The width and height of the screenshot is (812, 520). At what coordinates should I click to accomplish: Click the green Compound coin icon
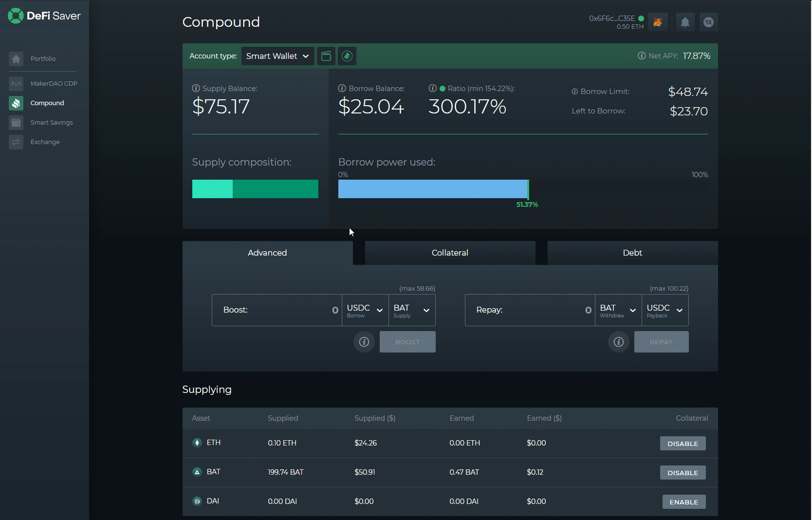(x=347, y=56)
